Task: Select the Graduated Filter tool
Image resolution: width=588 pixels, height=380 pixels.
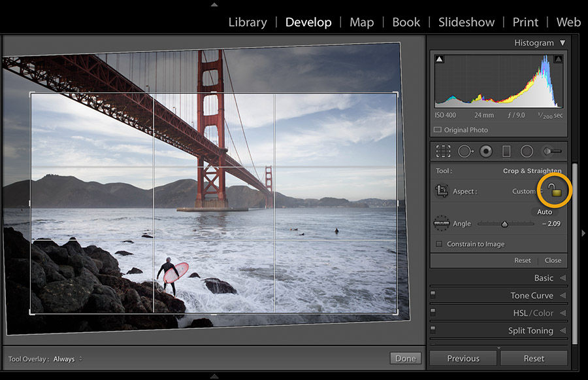Action: coord(506,151)
